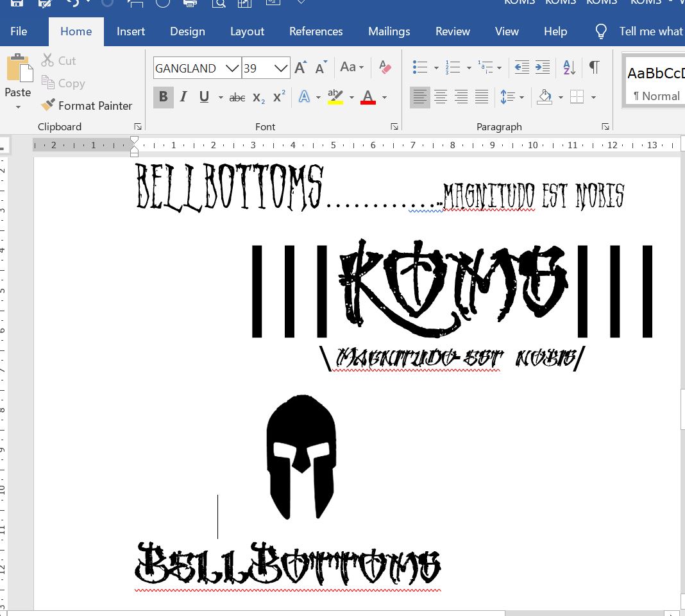Toggle Bold formatting off
Image resolution: width=685 pixels, height=616 pixels.
[163, 97]
